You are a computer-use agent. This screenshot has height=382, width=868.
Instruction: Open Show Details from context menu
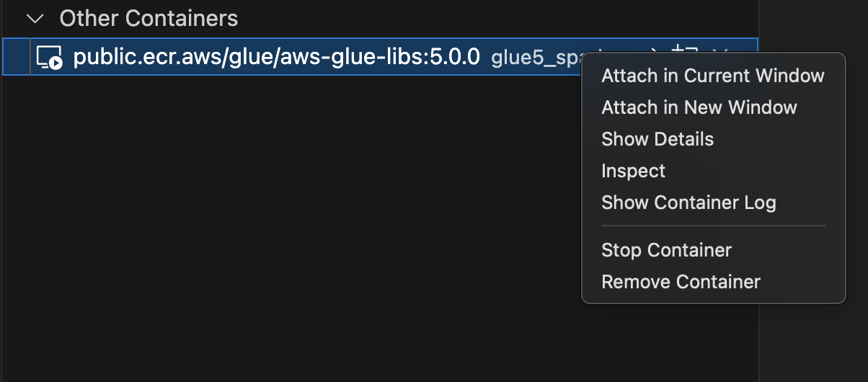657,139
